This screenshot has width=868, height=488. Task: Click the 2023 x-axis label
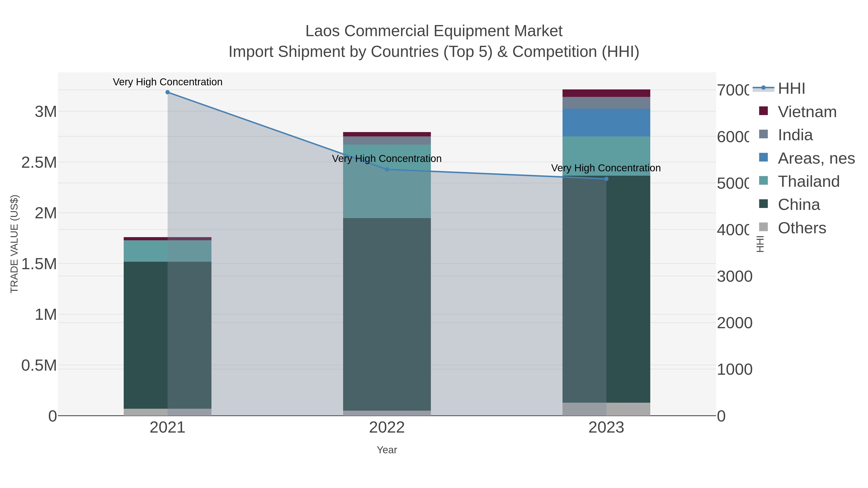tap(606, 428)
